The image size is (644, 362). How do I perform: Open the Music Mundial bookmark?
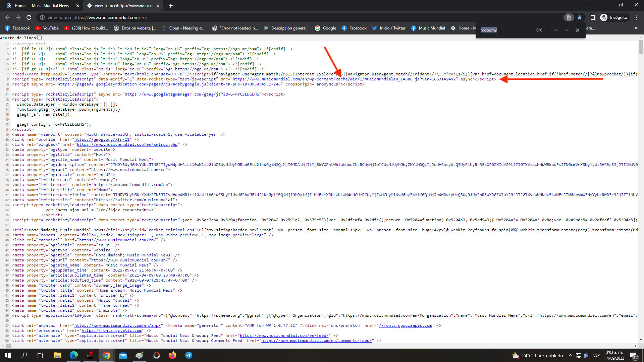428,28
